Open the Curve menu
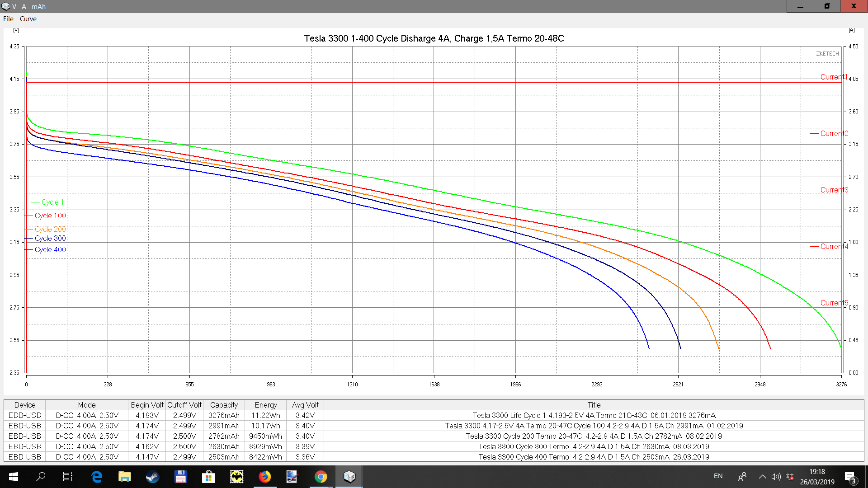The height and width of the screenshot is (488, 868). [28, 19]
